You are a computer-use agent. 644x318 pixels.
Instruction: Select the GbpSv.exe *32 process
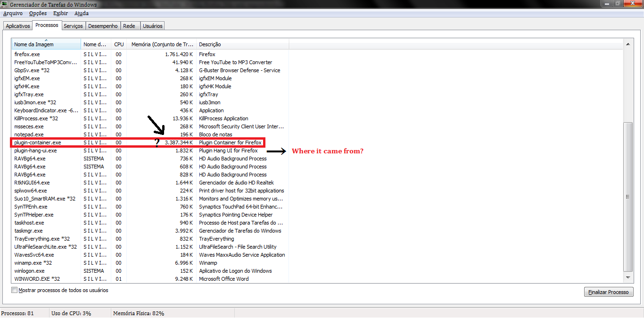pyautogui.click(x=150, y=70)
